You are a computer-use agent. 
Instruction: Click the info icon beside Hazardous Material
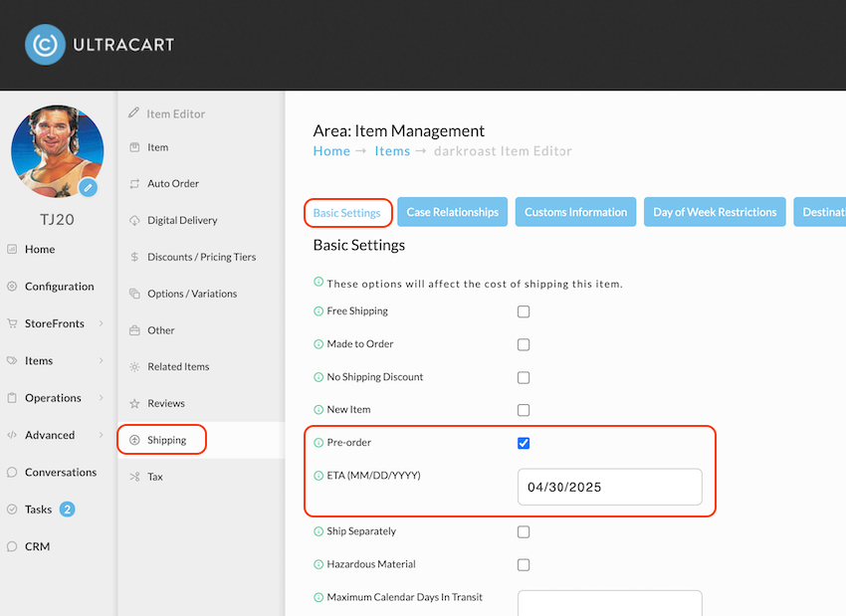tap(318, 565)
